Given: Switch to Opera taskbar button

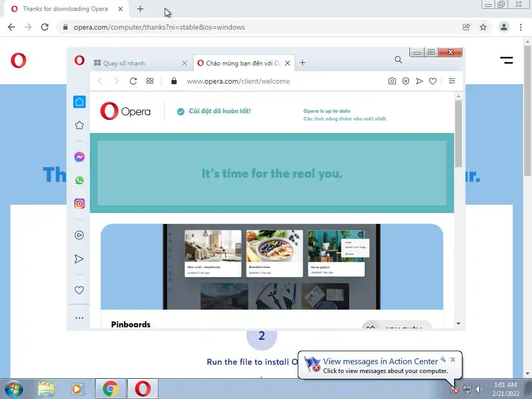Looking at the screenshot, I should tap(143, 389).
